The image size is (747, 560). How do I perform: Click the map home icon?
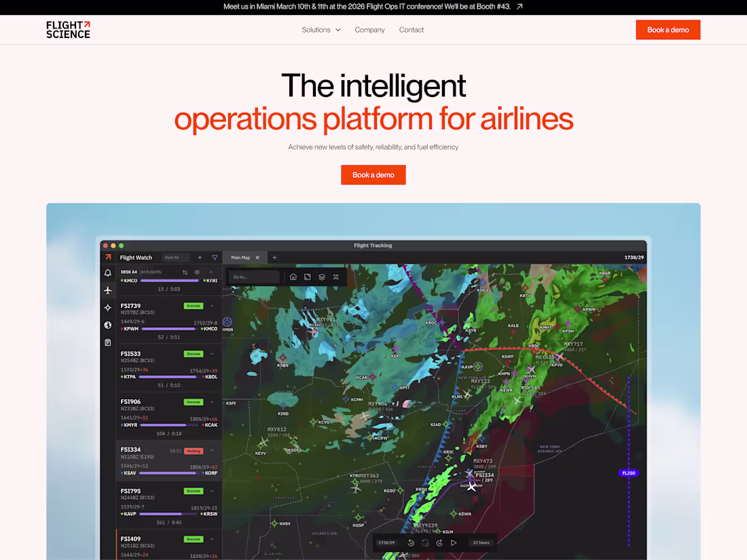coord(293,277)
